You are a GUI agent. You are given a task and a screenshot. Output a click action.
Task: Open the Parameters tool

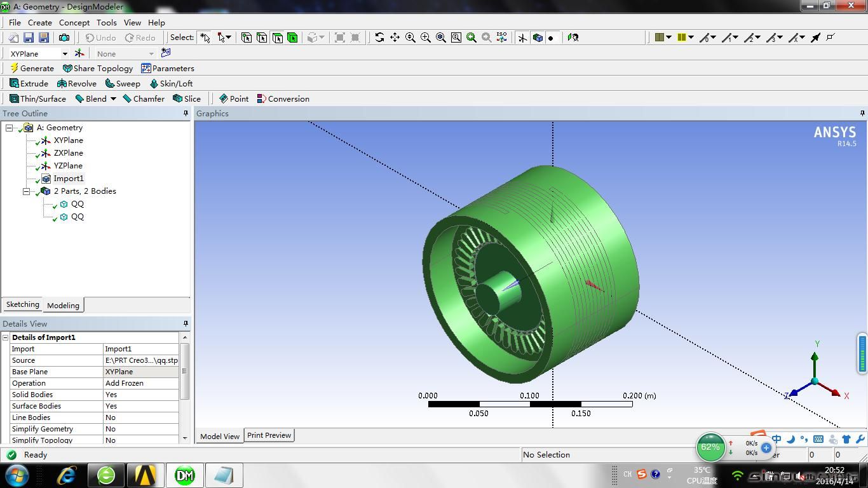(x=168, y=68)
